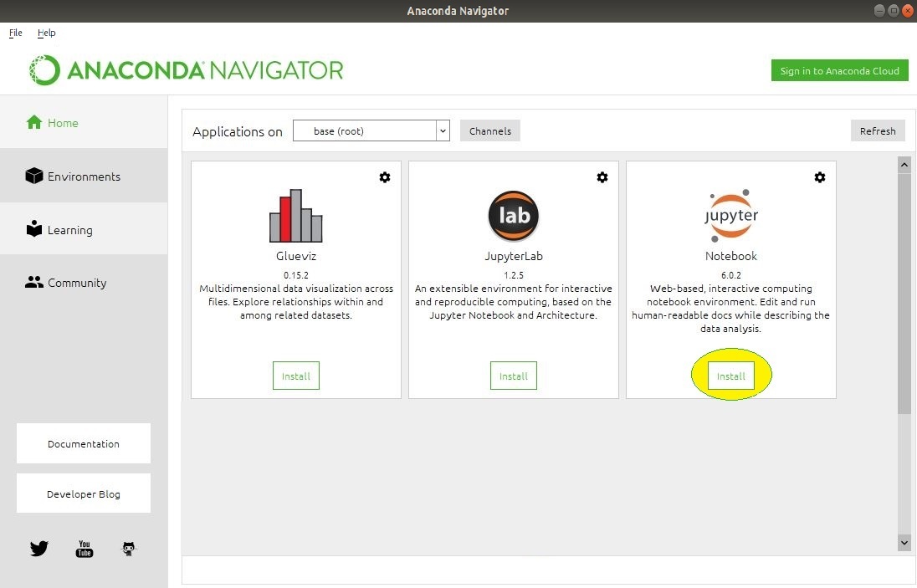
Task: Open the Community tab
Action: pos(84,283)
